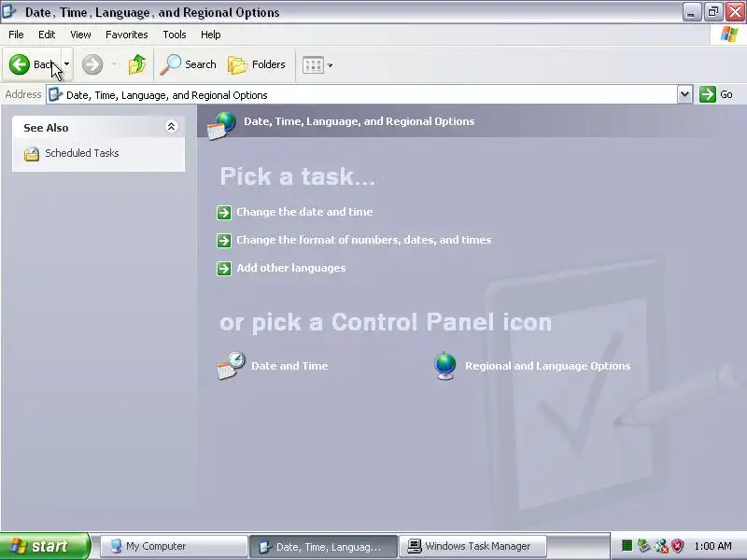Collapse the See Also panel chevron
747x560 pixels.
171,126
